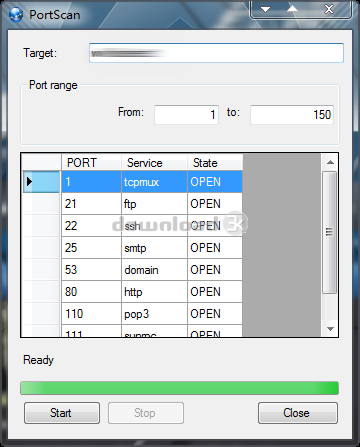Click the disabled Stop button
The image size is (360, 447).
[x=146, y=413]
